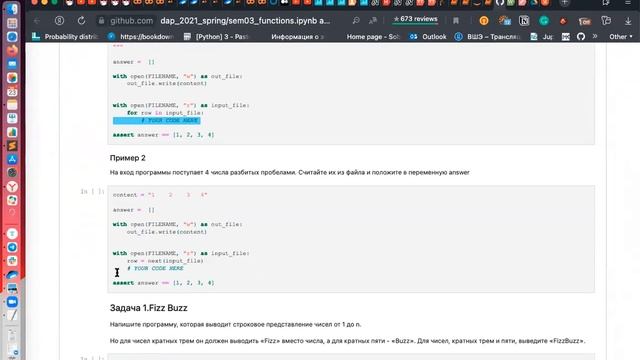Open Sublime Text from the dock
640x360 pixels.
click(x=12, y=146)
